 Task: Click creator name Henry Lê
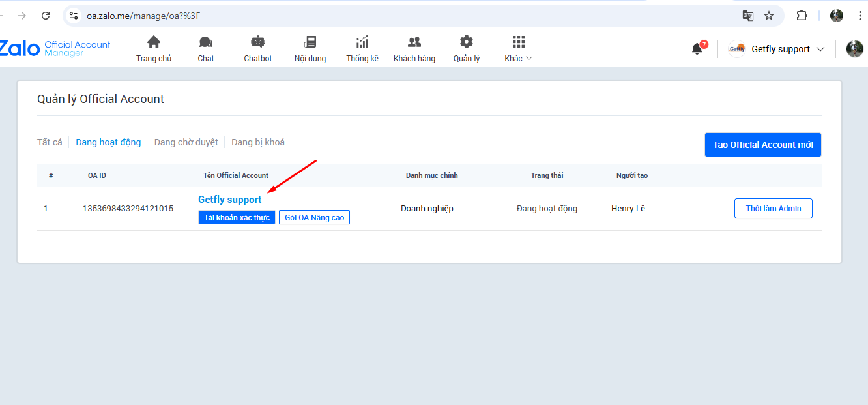click(x=628, y=209)
